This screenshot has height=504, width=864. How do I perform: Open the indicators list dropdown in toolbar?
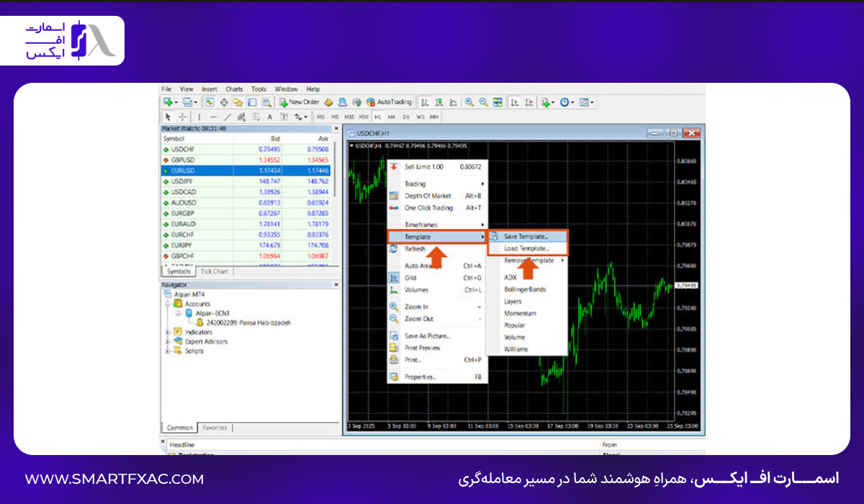point(548,102)
